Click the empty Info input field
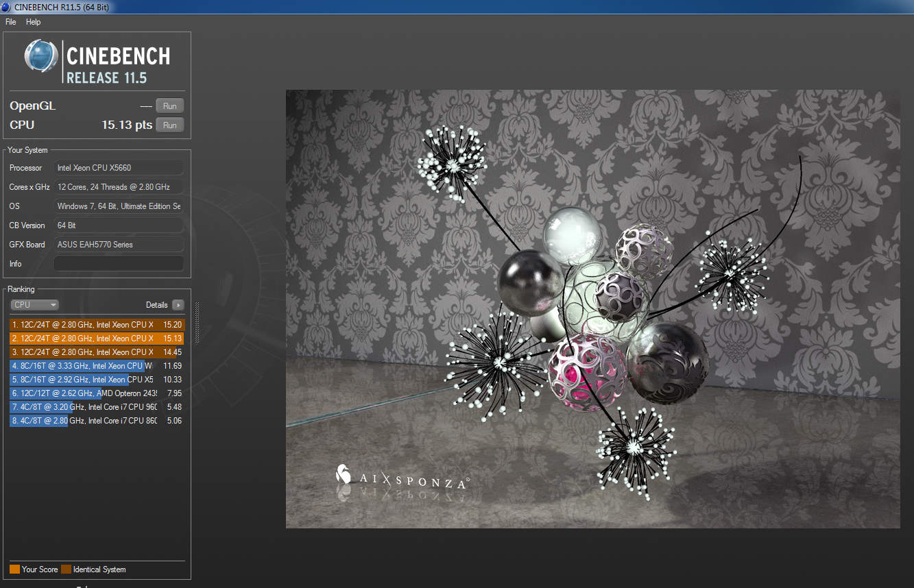Viewport: 914px width, 588px height. (x=119, y=264)
